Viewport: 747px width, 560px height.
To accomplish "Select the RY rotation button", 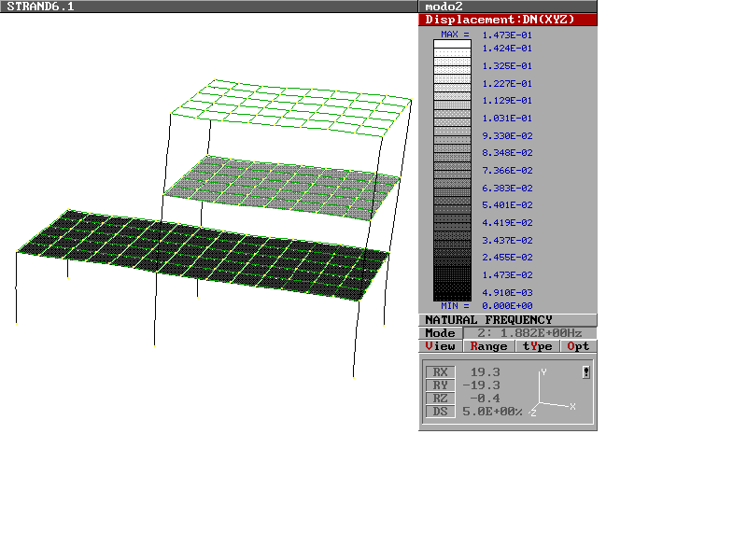I will 441,385.
